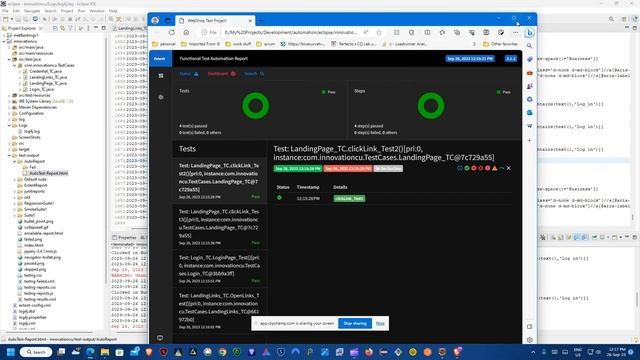Click the clickLink_Test2 green label

[349, 198]
